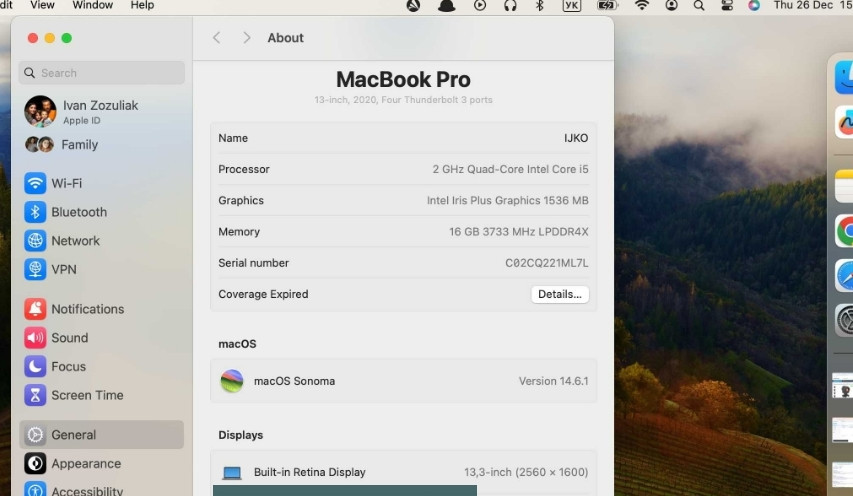The image size is (853, 496).
Task: Go to Notifications settings
Action: click(x=74, y=309)
